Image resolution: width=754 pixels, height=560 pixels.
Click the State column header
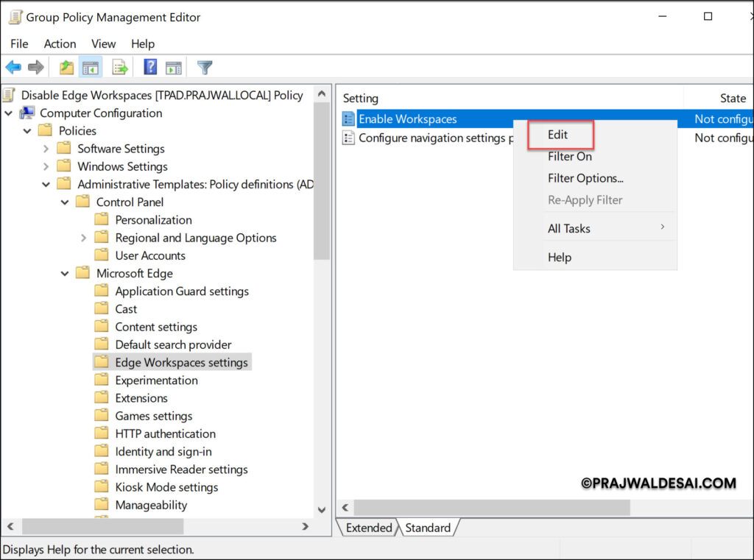point(719,98)
